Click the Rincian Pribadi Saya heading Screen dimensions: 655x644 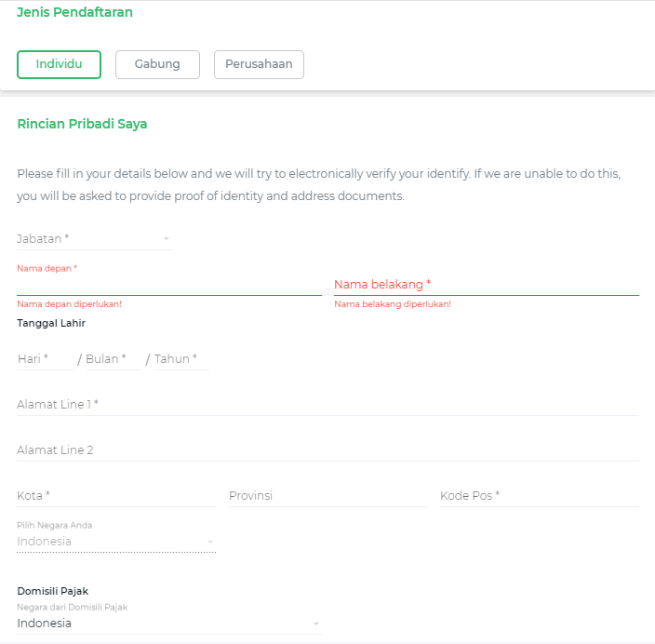[x=82, y=124]
